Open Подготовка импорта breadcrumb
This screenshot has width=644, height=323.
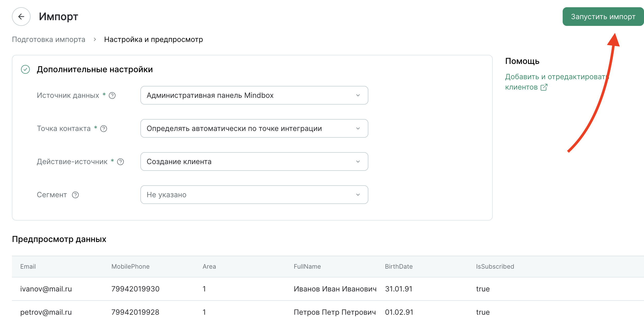coord(49,39)
